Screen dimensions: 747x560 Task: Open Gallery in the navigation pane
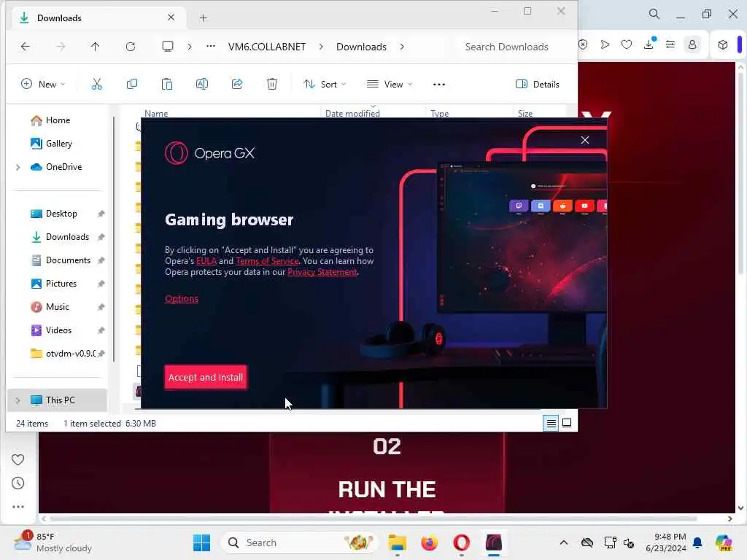click(59, 144)
